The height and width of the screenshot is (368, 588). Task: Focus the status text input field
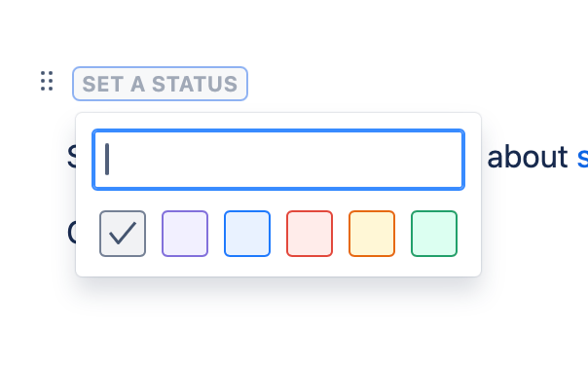tap(278, 160)
